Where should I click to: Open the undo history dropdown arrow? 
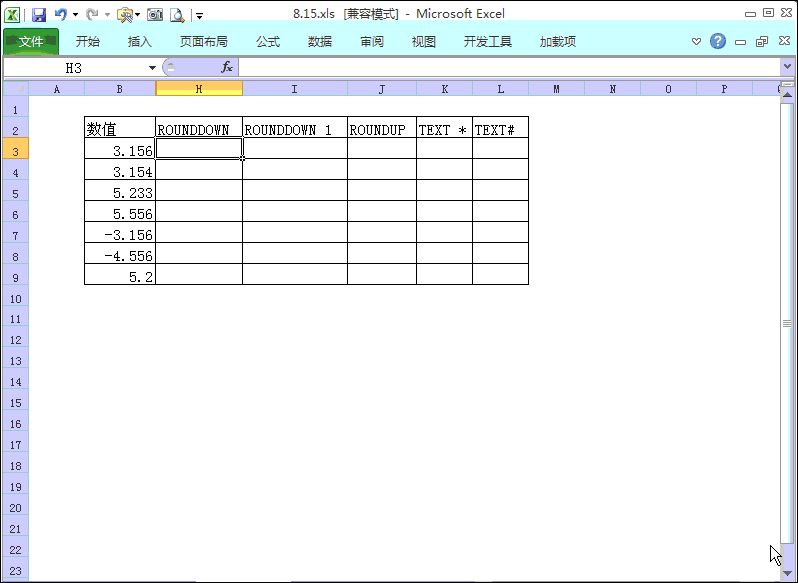pos(75,15)
